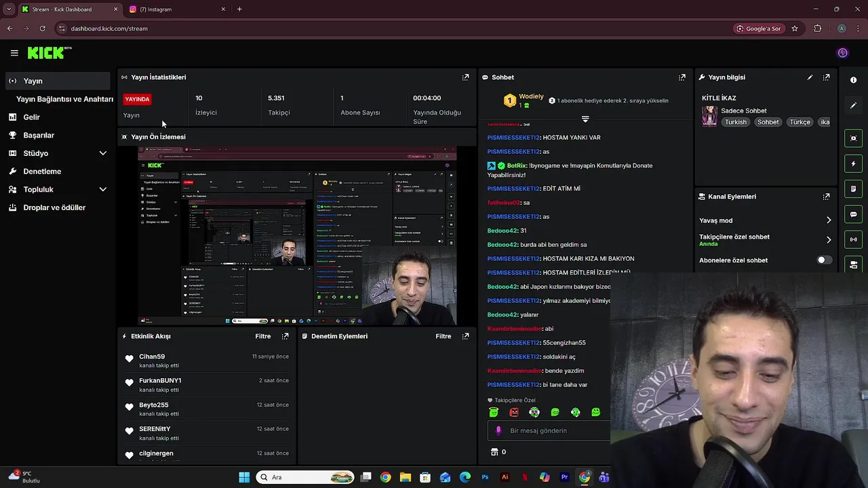Open Yavaş mod settings
Viewport: 868px width, 488px height.
(765, 220)
